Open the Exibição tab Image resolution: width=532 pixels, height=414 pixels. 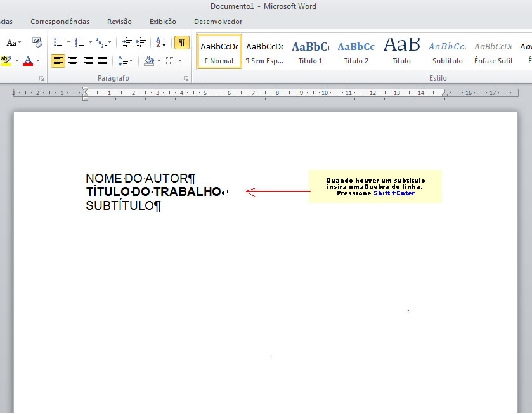coord(163,22)
